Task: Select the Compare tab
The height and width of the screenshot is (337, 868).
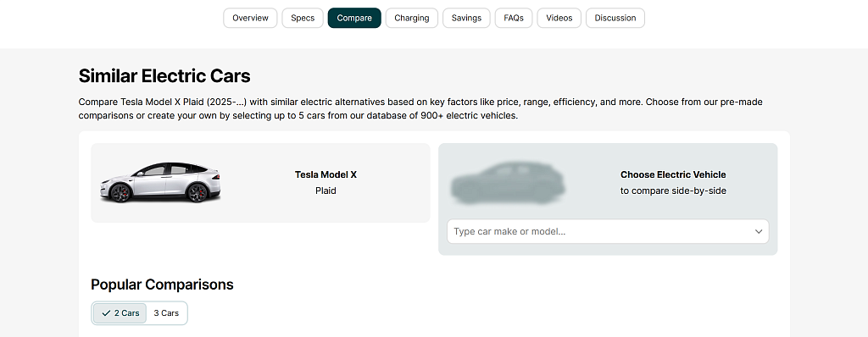Action: pos(354,18)
